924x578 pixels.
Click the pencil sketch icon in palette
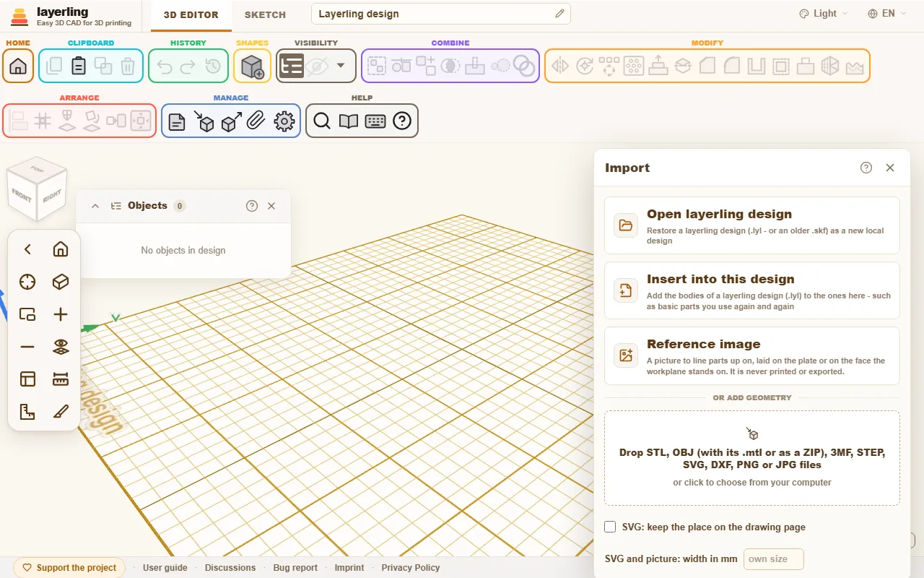point(61,412)
